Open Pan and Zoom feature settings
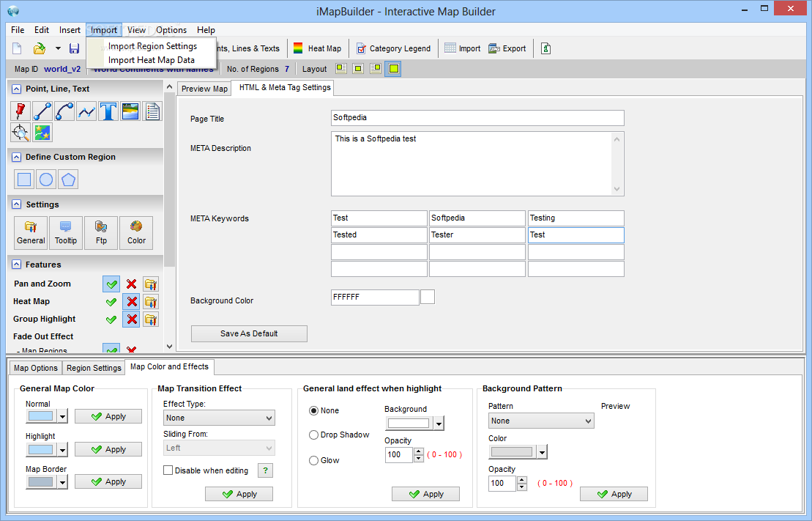The height and width of the screenshot is (521, 812). click(151, 284)
